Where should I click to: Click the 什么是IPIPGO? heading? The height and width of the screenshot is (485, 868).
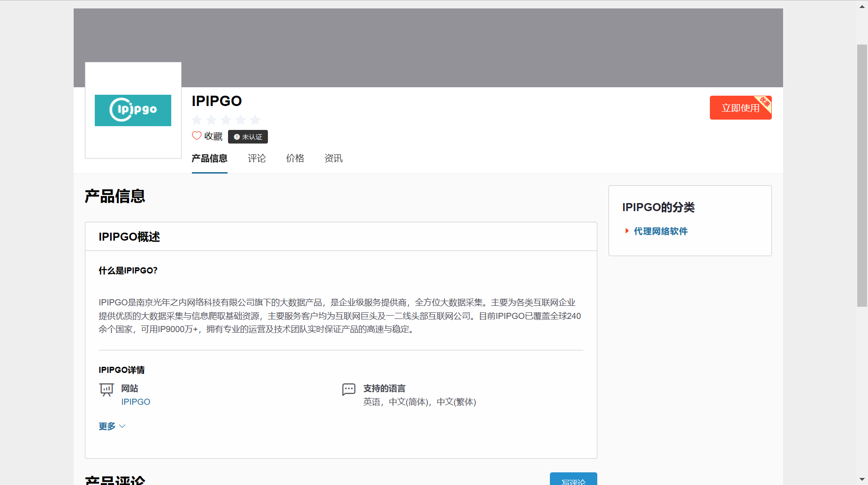128,271
